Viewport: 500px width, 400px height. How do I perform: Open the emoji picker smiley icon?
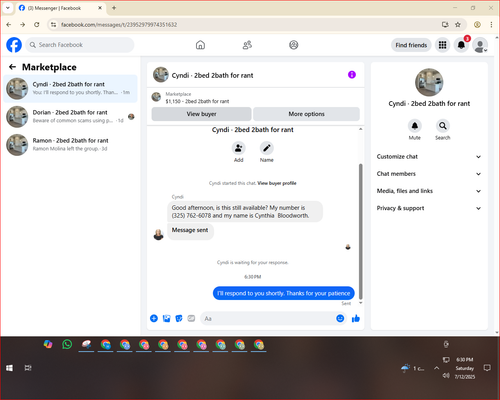(340, 318)
